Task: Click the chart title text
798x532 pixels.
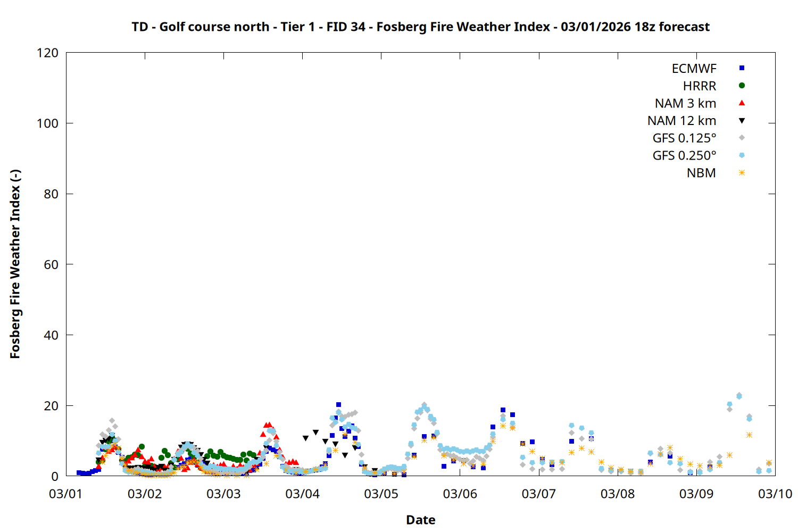Action: tap(420, 27)
